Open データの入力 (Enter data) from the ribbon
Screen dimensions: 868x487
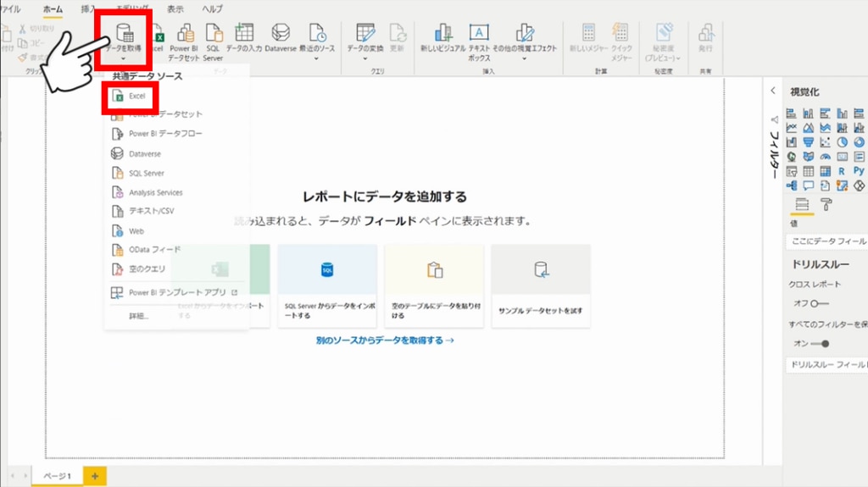(243, 39)
